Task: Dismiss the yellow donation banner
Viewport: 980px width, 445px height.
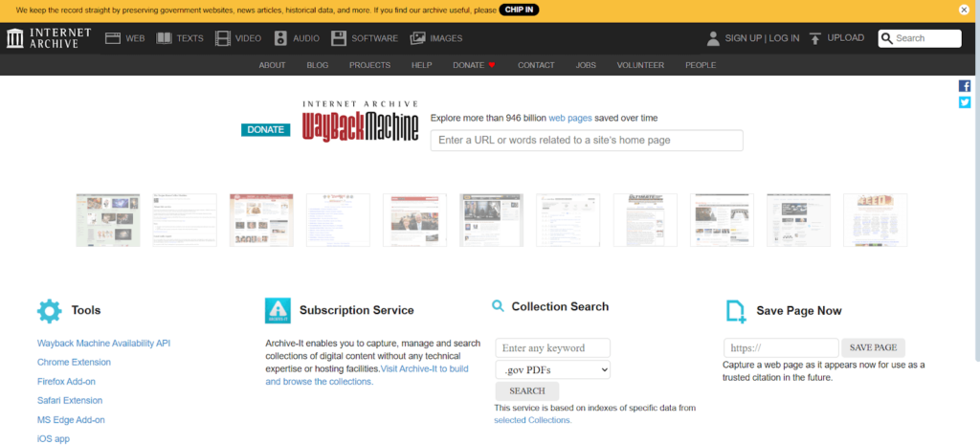Action: point(964,10)
